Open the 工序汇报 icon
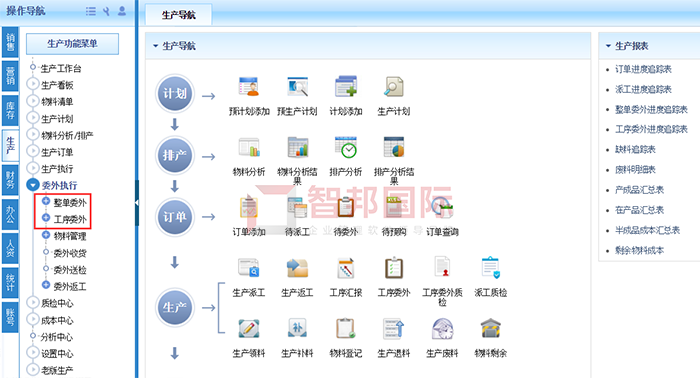 (346, 268)
